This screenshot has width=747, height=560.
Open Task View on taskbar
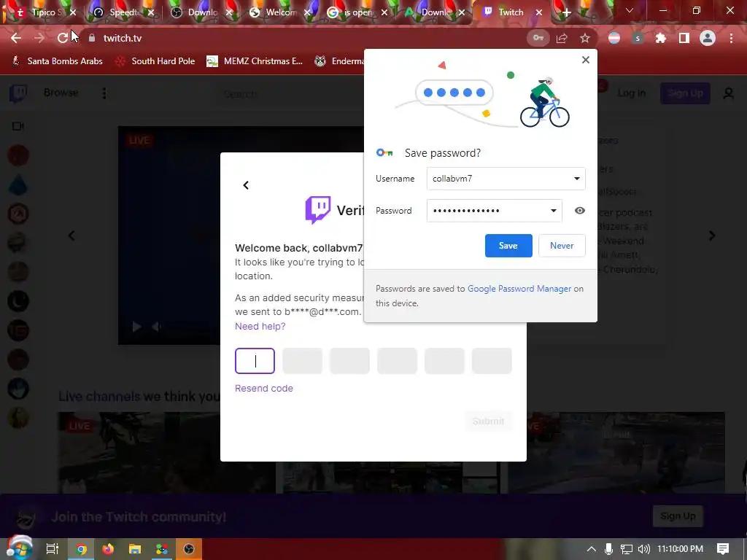click(52, 549)
